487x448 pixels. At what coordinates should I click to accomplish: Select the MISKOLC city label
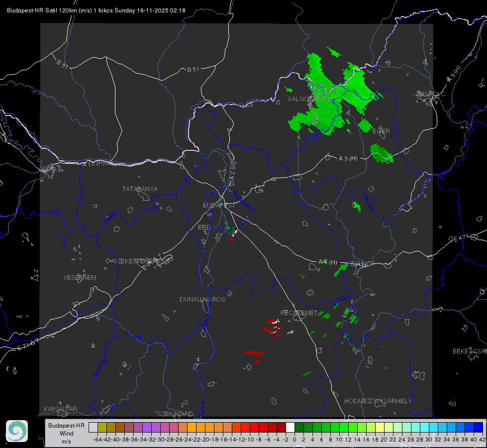click(431, 94)
